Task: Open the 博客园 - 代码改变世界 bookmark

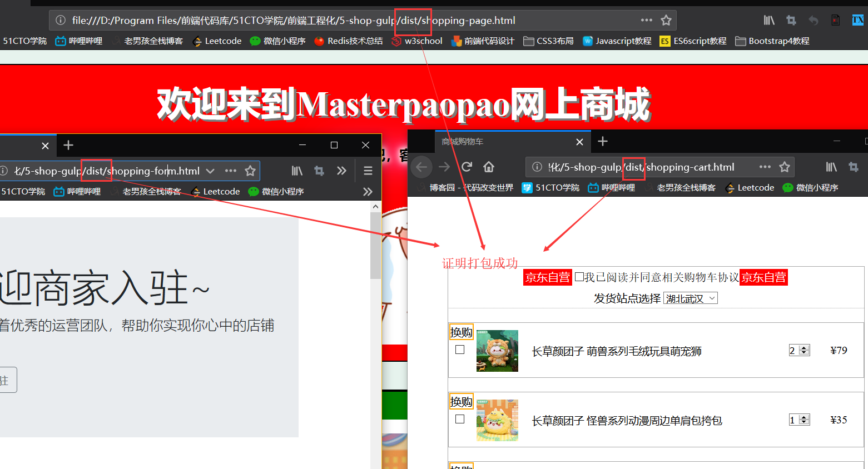Action: (x=466, y=188)
